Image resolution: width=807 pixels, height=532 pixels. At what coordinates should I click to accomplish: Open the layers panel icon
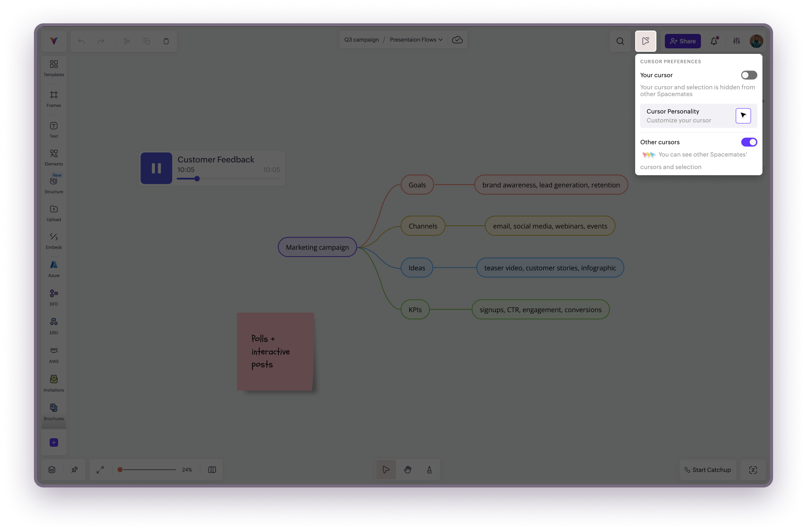tap(52, 470)
